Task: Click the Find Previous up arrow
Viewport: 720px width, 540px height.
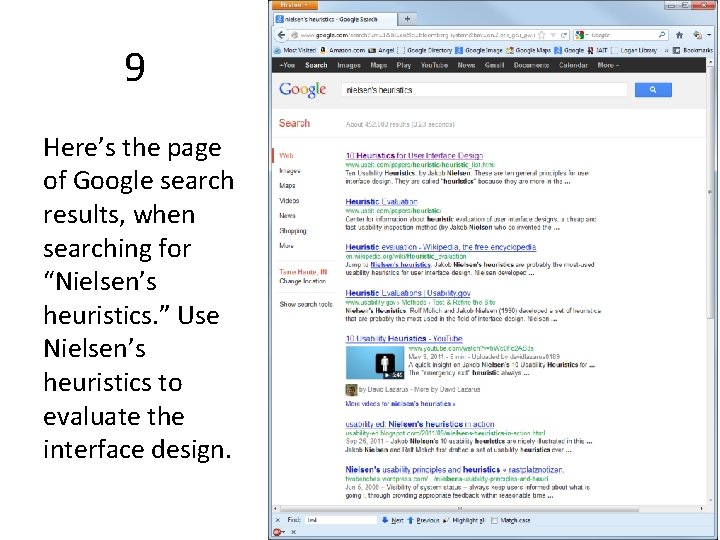Action: click(x=411, y=520)
